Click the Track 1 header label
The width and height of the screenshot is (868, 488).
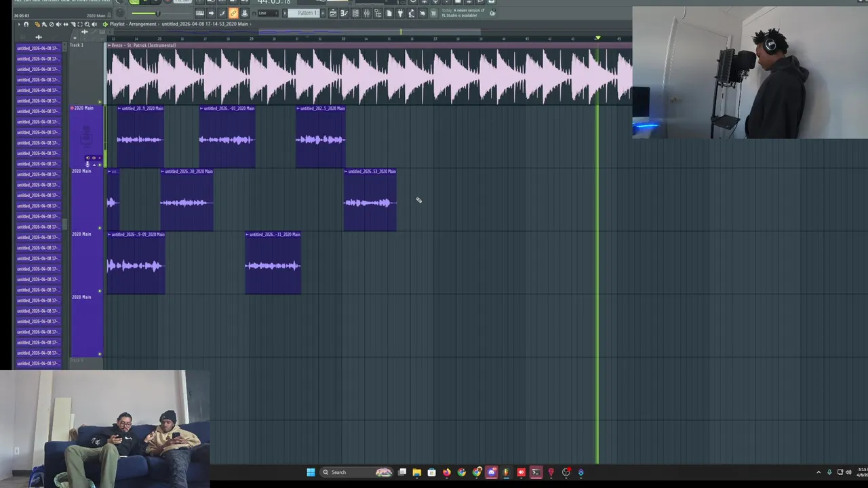coord(77,45)
